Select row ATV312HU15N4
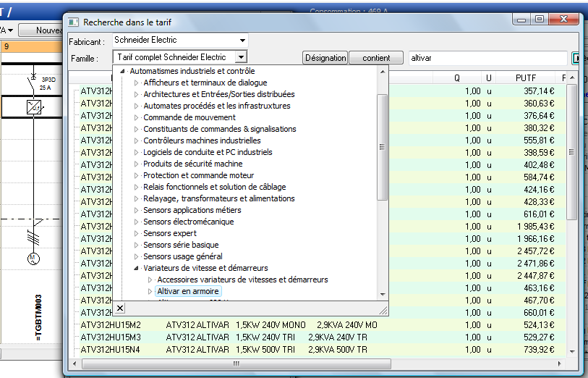588x378 pixels. [x=323, y=350]
